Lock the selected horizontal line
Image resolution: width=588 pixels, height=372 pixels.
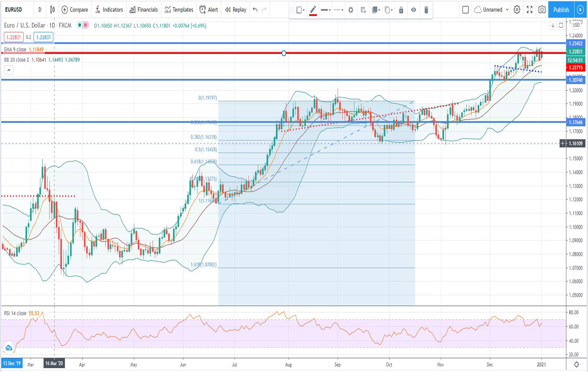(x=401, y=10)
